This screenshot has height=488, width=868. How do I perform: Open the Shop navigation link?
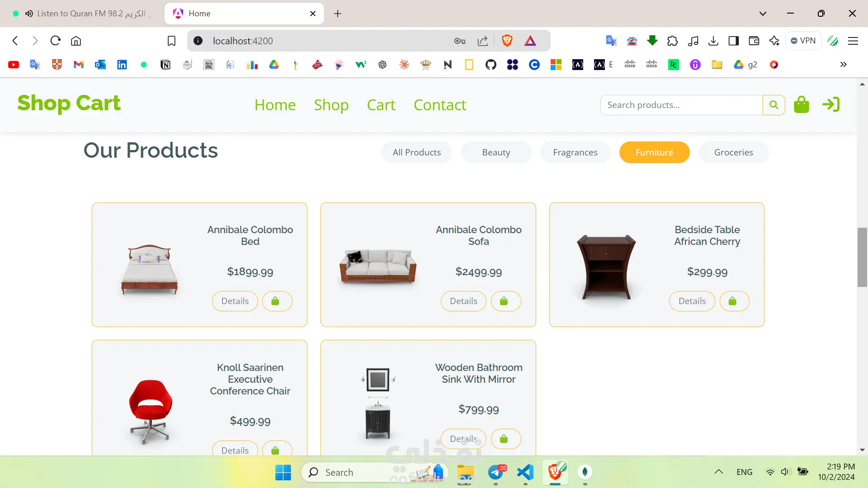coord(331,105)
